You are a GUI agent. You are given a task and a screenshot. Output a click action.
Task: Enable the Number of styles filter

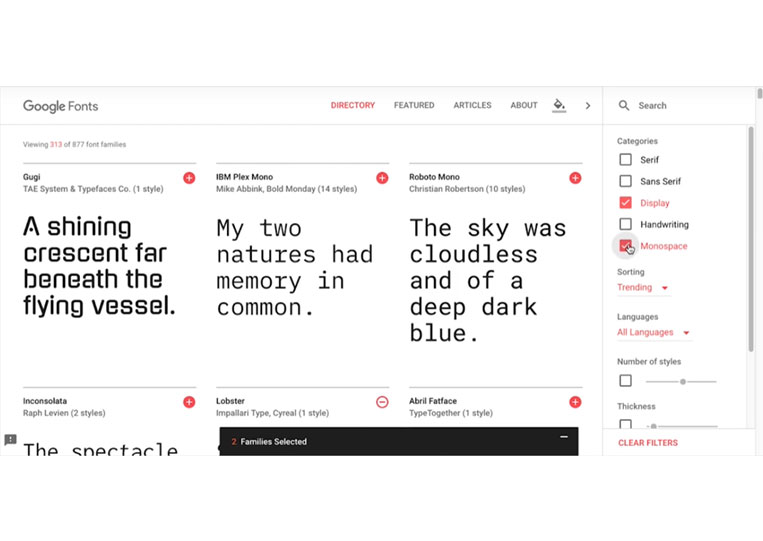tap(626, 380)
